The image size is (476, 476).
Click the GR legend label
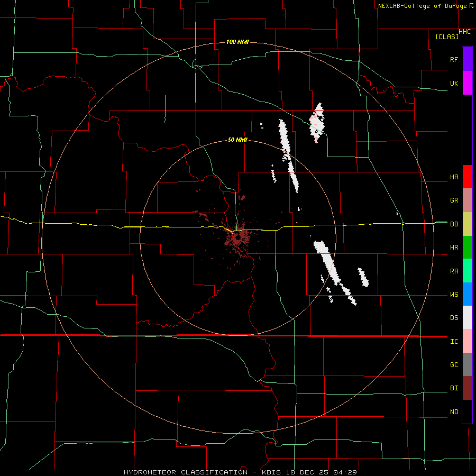pyautogui.click(x=454, y=200)
